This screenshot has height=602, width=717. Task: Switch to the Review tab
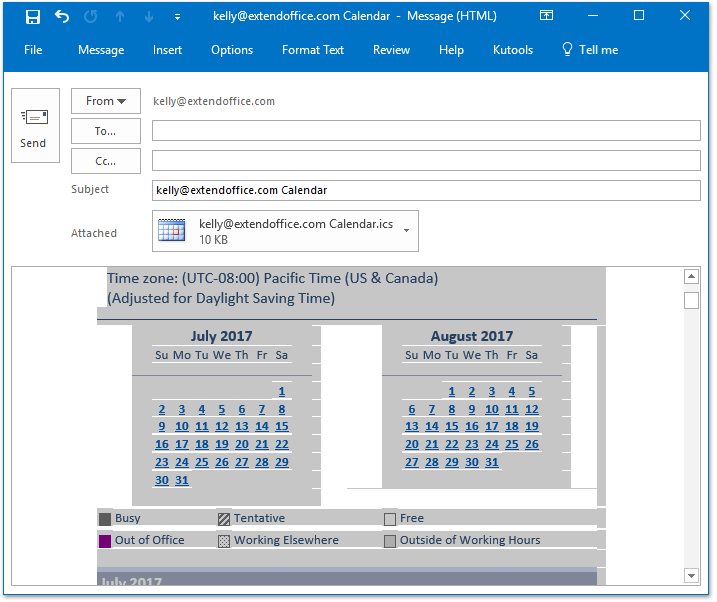click(x=391, y=50)
